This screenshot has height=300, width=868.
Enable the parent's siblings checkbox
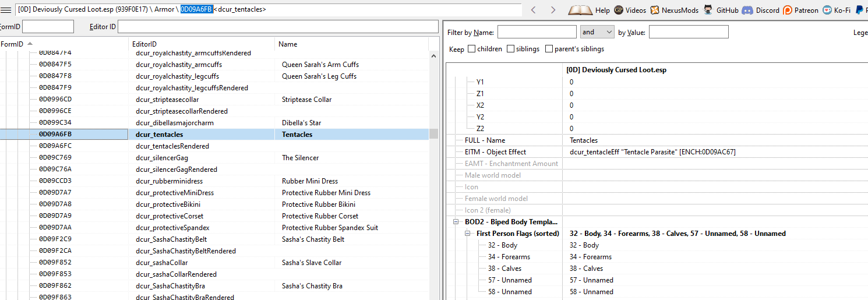coord(549,49)
